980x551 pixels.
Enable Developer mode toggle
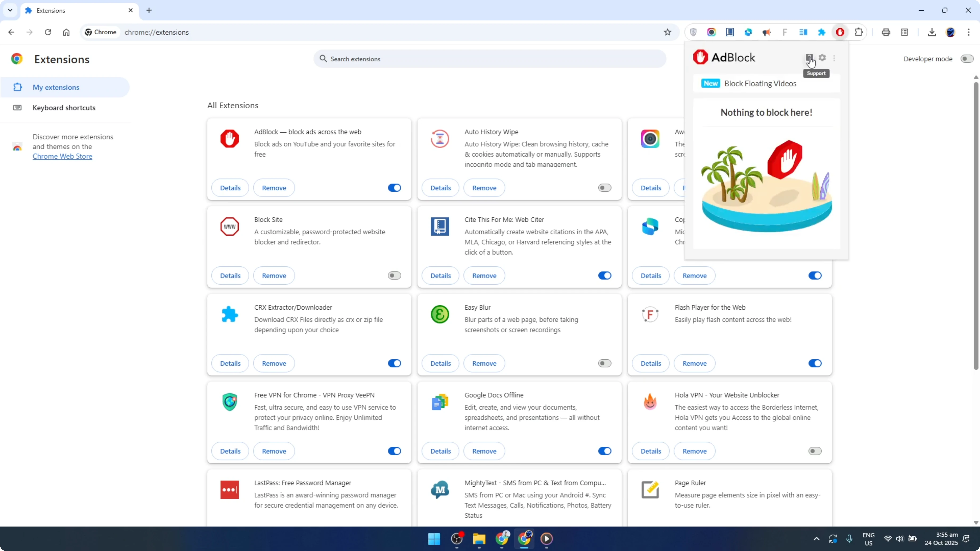(967, 59)
